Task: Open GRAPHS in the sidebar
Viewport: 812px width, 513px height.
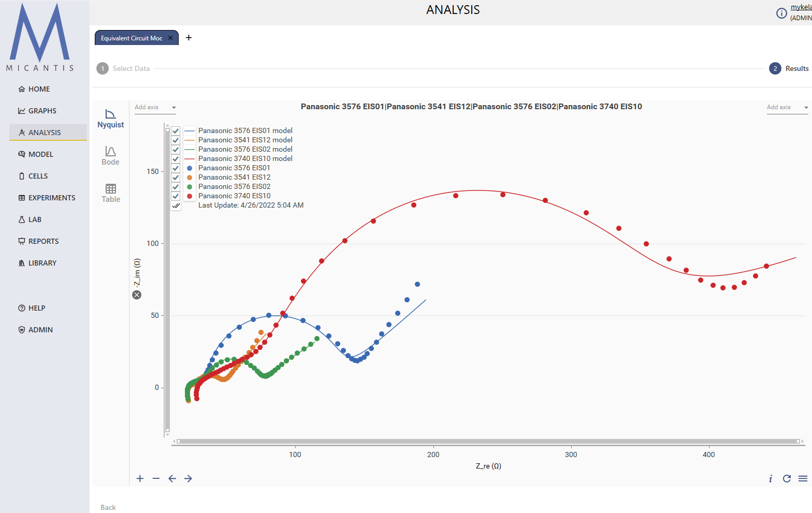Action: (48, 111)
